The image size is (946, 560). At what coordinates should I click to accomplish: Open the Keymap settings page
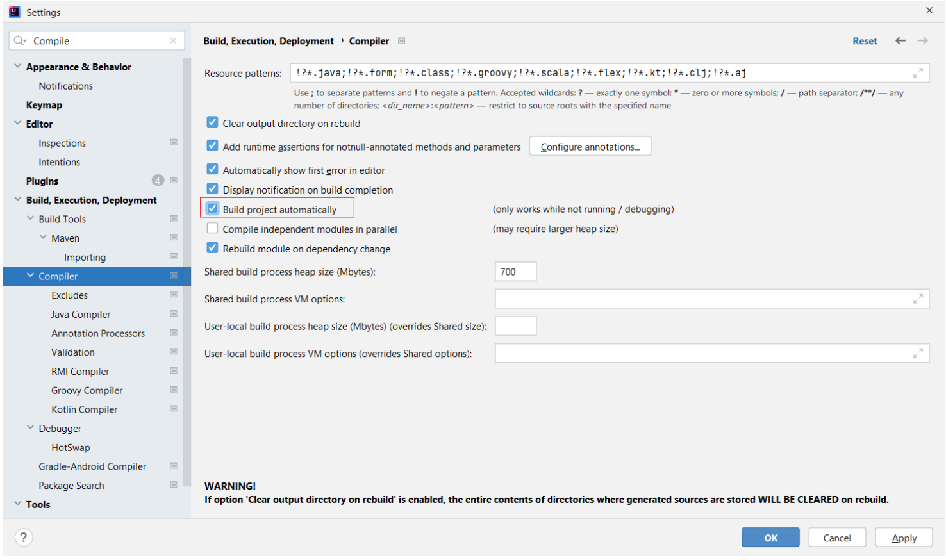click(x=44, y=105)
